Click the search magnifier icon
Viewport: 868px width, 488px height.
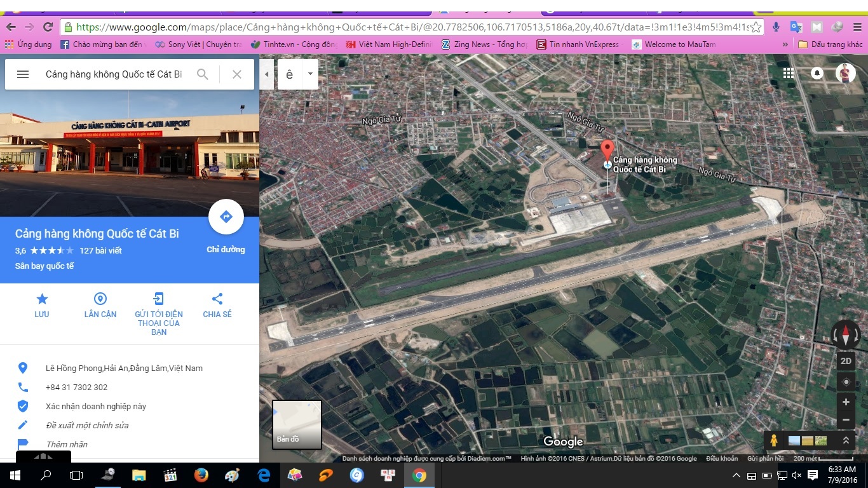(x=203, y=74)
